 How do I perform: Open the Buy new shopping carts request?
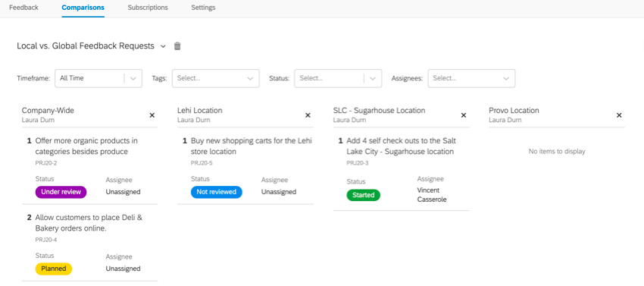click(252, 146)
